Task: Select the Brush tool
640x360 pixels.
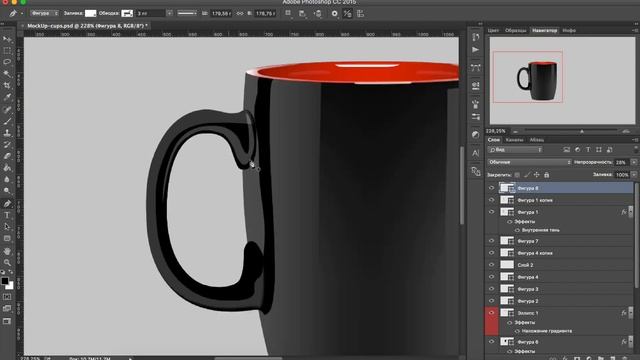Action: 7,121
